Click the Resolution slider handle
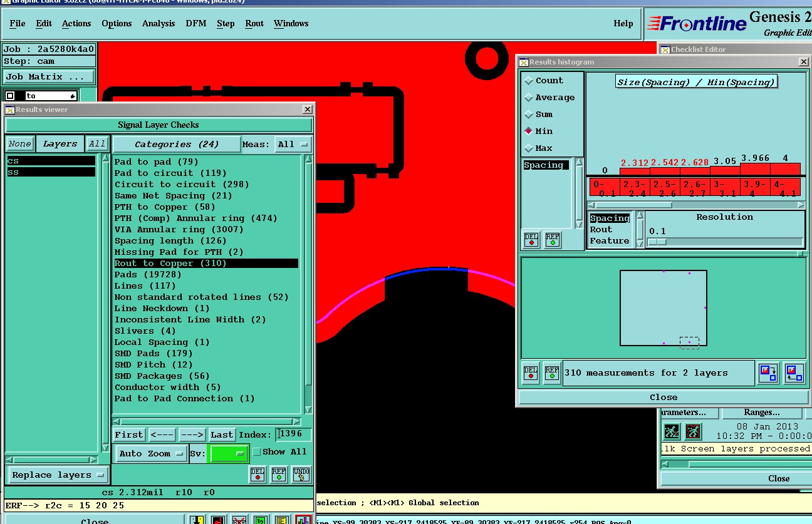The width and height of the screenshot is (812, 524). [x=657, y=242]
